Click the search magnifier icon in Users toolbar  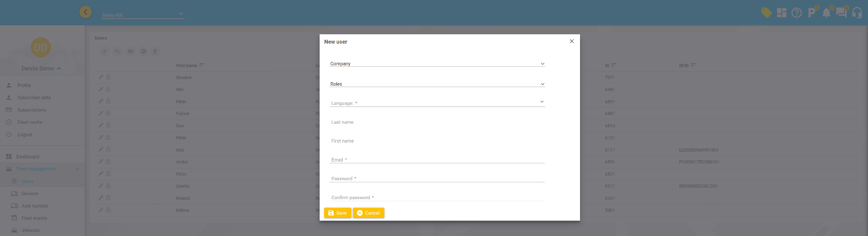pyautogui.click(x=117, y=51)
